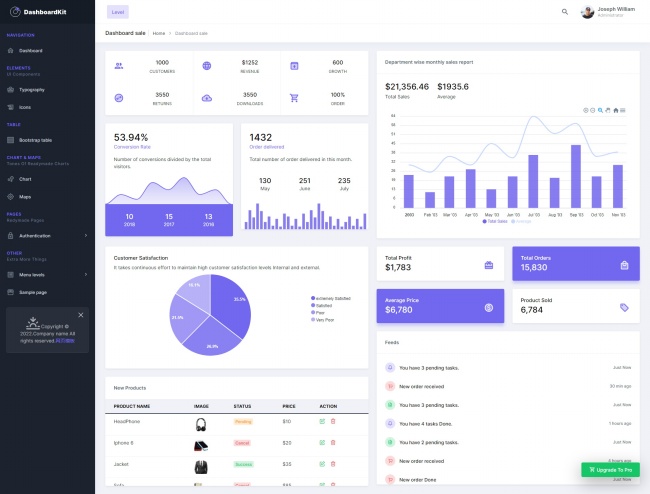The image size is (650, 494).
Task: Click the Total Orders bag icon
Action: pyautogui.click(x=623, y=265)
